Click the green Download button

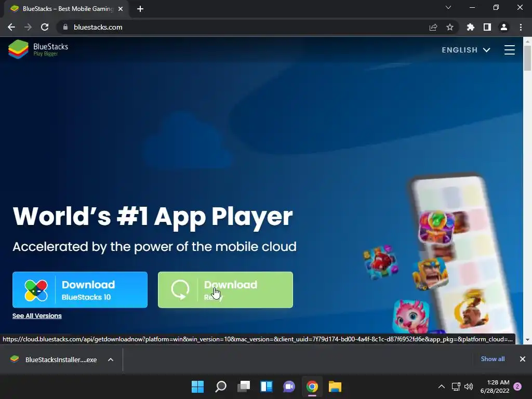click(225, 290)
